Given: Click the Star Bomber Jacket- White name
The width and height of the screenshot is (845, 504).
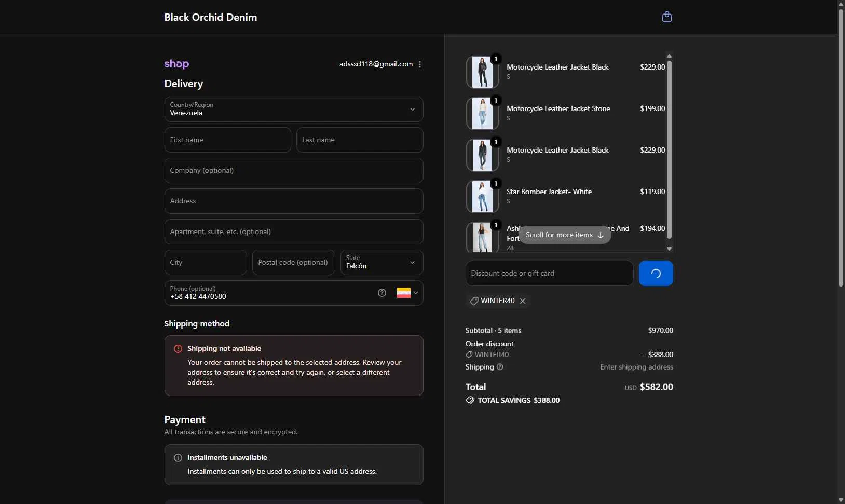Looking at the screenshot, I should tap(549, 192).
